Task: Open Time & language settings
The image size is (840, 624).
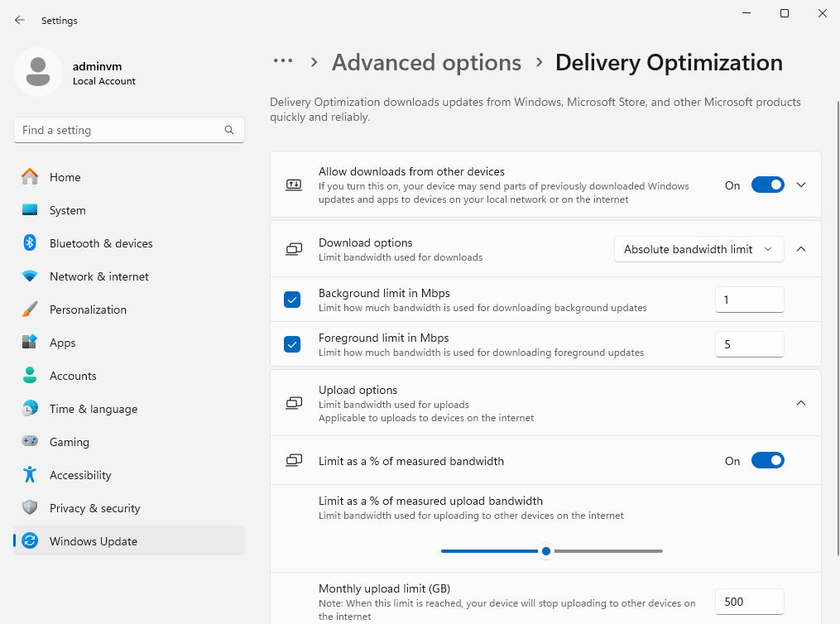Action: pos(129,409)
